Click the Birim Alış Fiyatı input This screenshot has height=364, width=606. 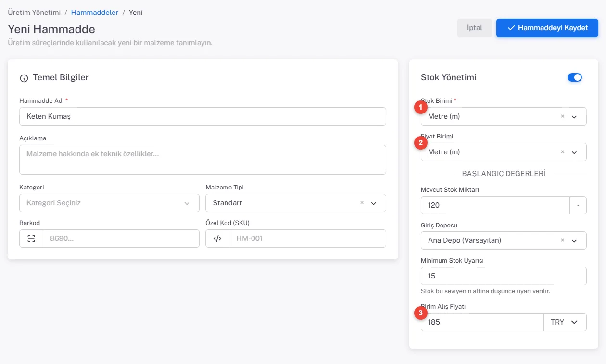(x=482, y=322)
